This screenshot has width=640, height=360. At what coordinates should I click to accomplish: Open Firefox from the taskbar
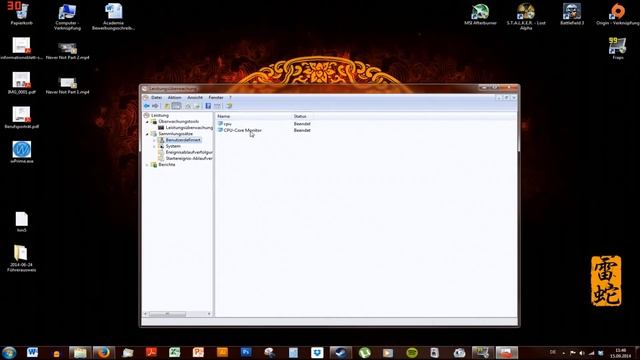pyautogui.click(x=103, y=353)
